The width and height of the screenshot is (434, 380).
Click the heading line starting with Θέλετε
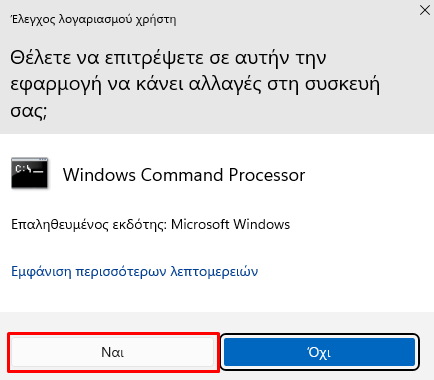168,58
